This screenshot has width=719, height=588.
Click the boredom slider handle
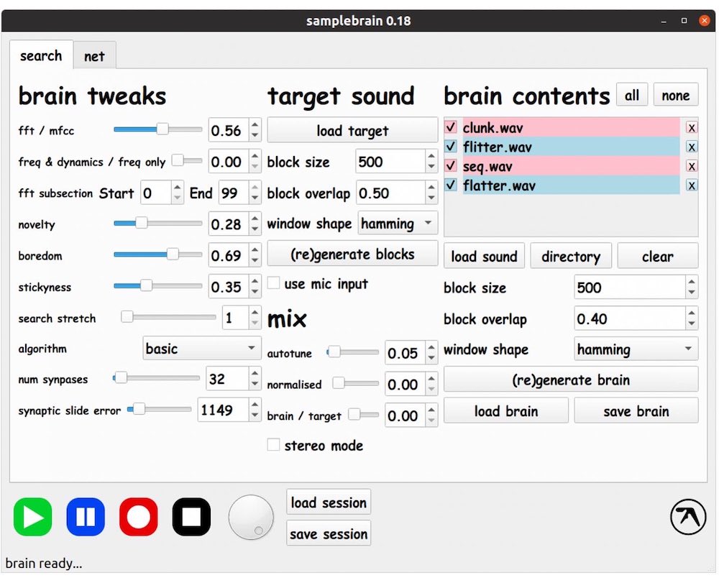(x=173, y=254)
